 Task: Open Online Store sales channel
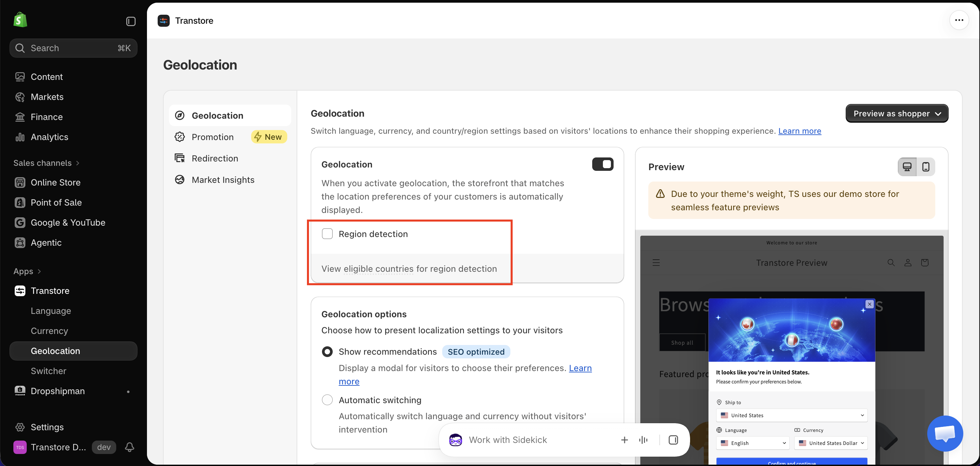pos(73,183)
